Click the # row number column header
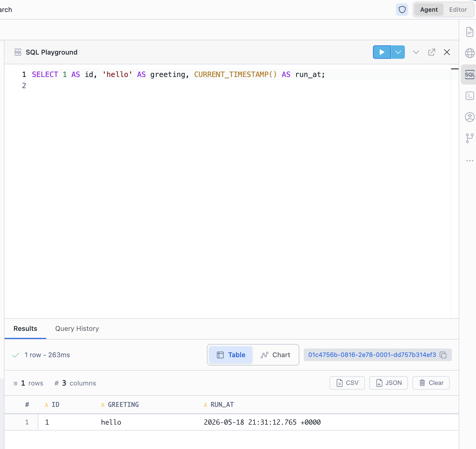 pos(27,405)
